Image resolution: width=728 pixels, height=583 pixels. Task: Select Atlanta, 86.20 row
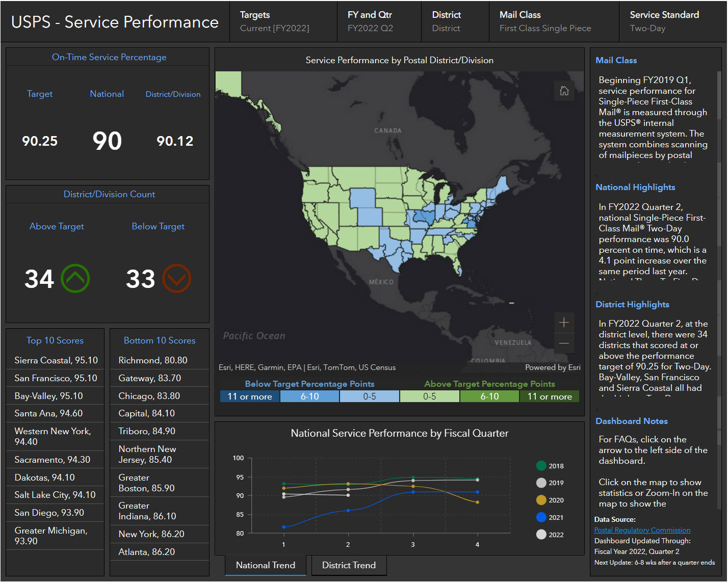(160, 552)
